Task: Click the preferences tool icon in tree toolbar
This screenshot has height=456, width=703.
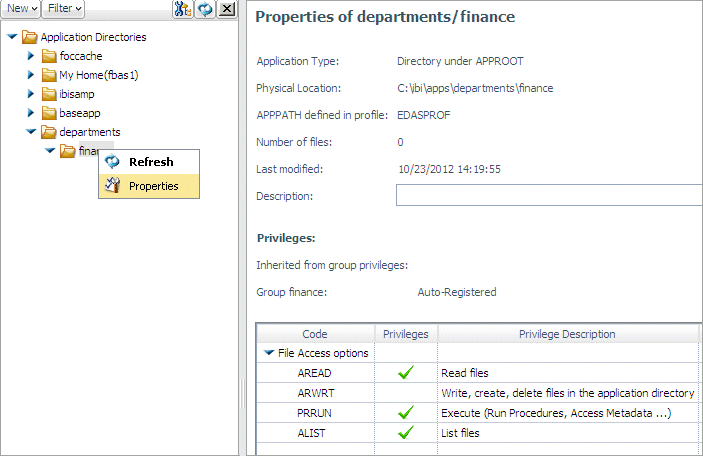Action: click(182, 9)
